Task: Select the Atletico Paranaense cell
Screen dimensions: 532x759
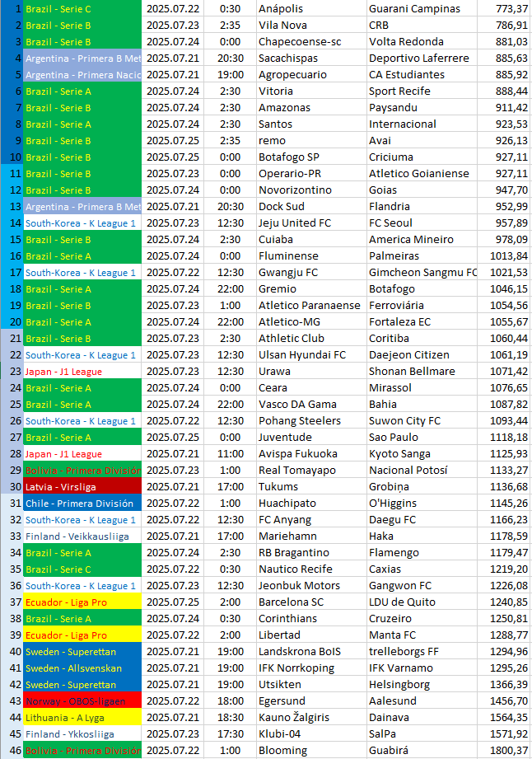Action: [x=311, y=305]
